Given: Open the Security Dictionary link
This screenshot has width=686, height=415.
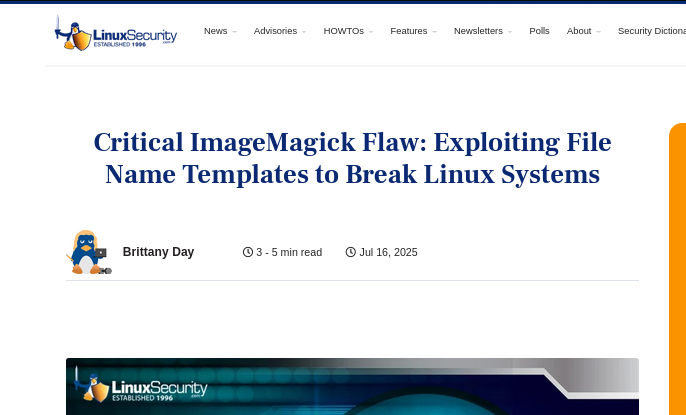Looking at the screenshot, I should (x=652, y=31).
